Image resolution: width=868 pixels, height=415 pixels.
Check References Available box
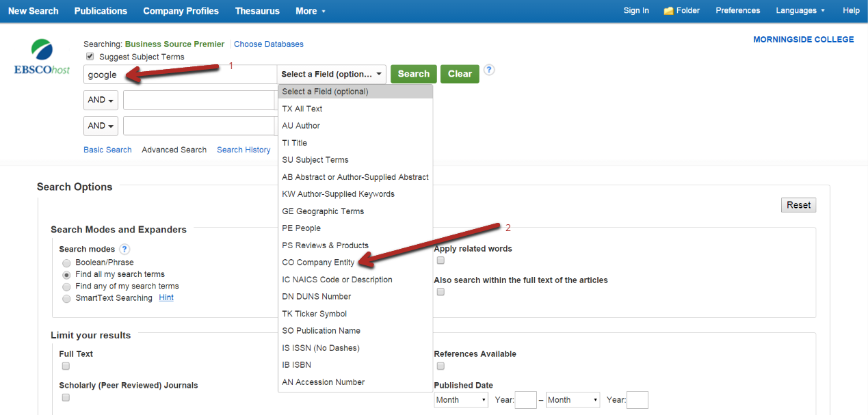coord(440,366)
